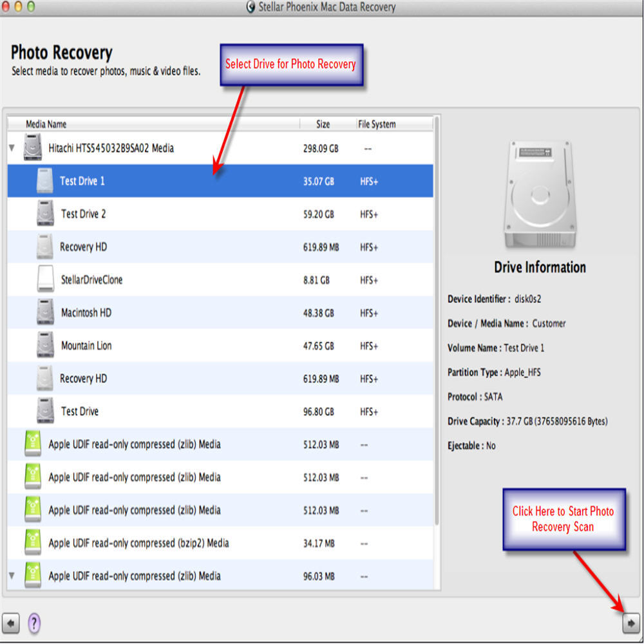Click the Ejectable No text
Image resolution: width=644 pixels, height=644 pixels.
(471, 446)
